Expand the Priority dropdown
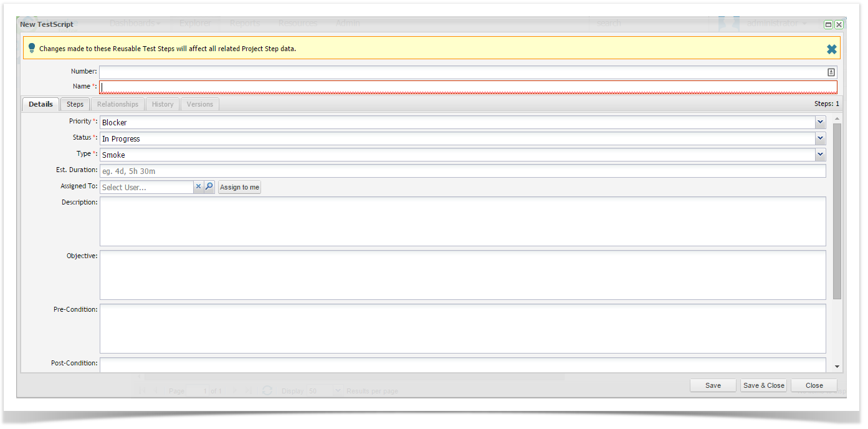The image size is (868, 429). tap(820, 122)
